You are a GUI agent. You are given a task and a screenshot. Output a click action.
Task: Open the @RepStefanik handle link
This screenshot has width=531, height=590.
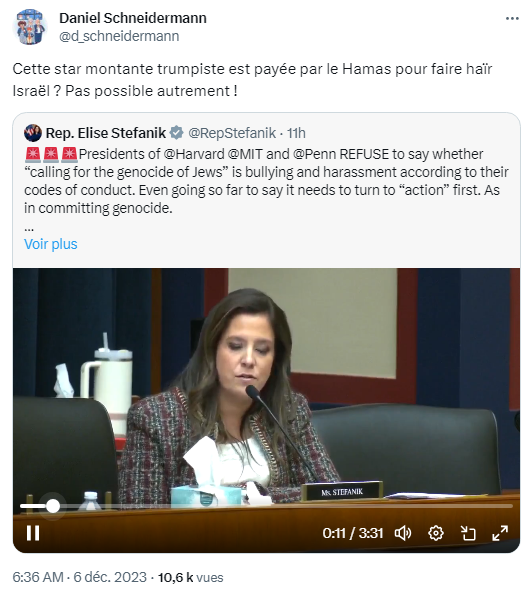pos(232,133)
